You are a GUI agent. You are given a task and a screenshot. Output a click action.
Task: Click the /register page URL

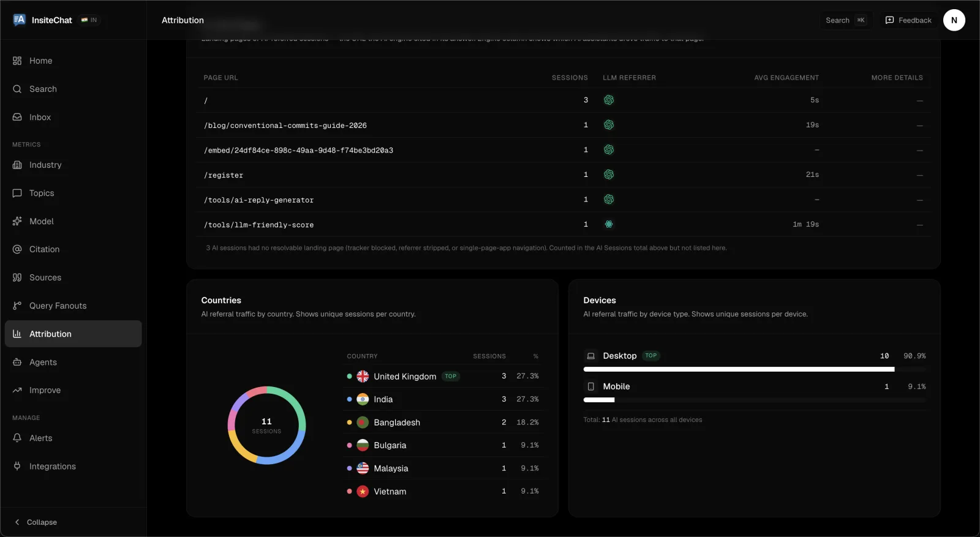pyautogui.click(x=224, y=175)
